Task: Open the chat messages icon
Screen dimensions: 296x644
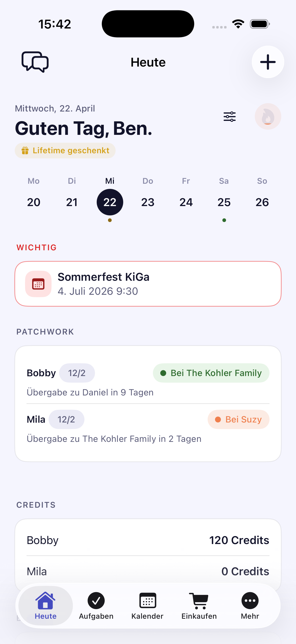Action: pos(35,62)
